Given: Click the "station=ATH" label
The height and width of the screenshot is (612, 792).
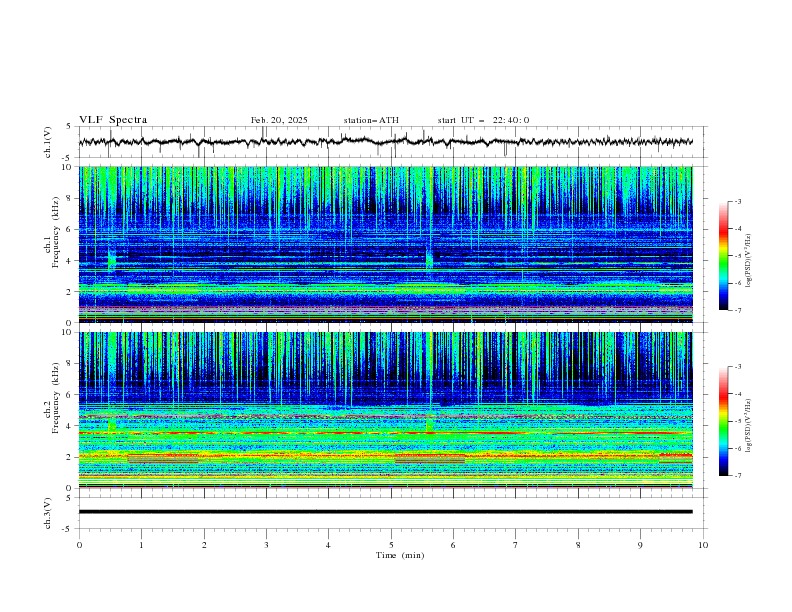Looking at the screenshot, I should tap(371, 120).
